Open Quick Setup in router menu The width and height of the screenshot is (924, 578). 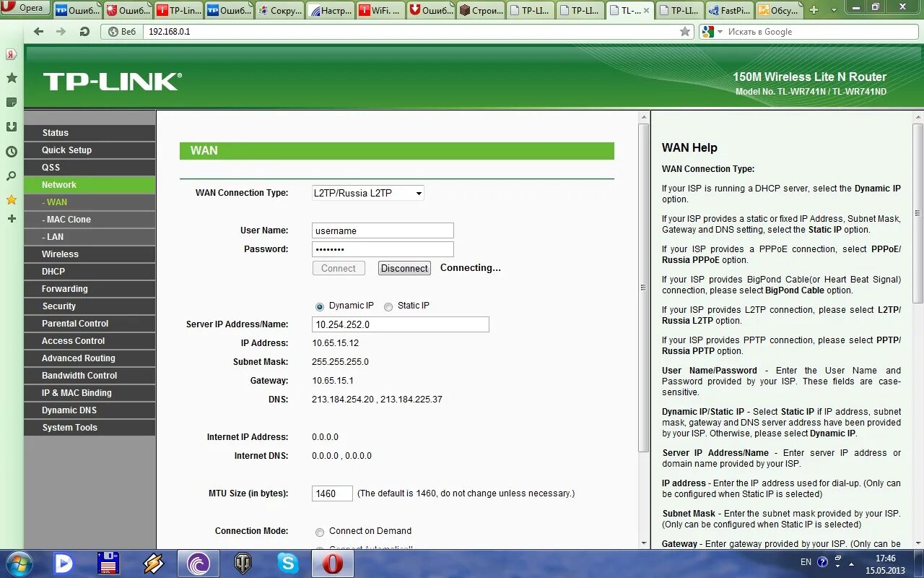90,150
